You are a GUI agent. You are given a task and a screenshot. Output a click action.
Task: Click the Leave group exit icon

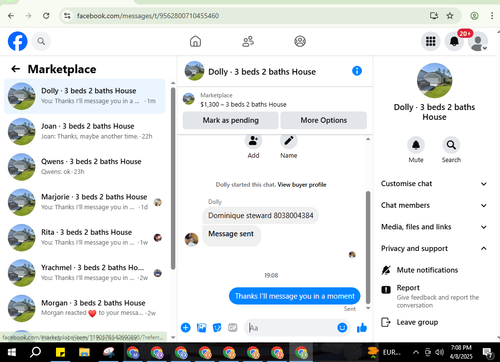[x=386, y=322]
